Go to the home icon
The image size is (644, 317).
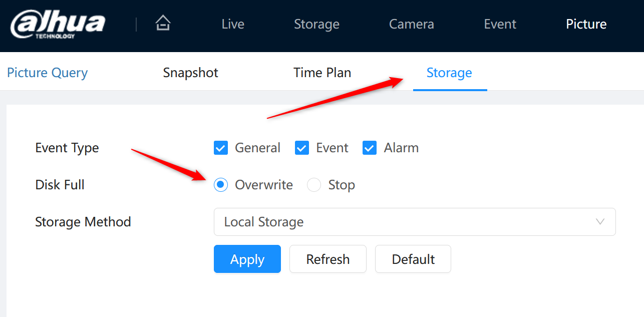click(163, 23)
